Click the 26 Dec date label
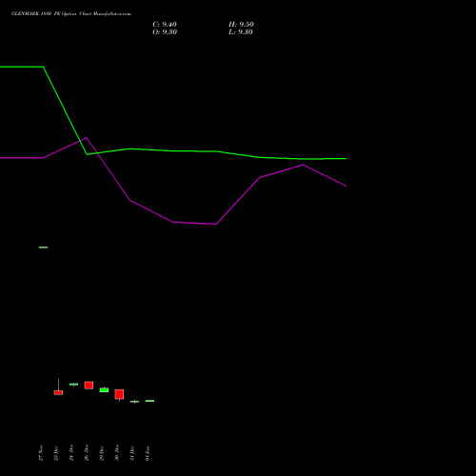This screenshot has height=476, width=476. click(x=87, y=452)
